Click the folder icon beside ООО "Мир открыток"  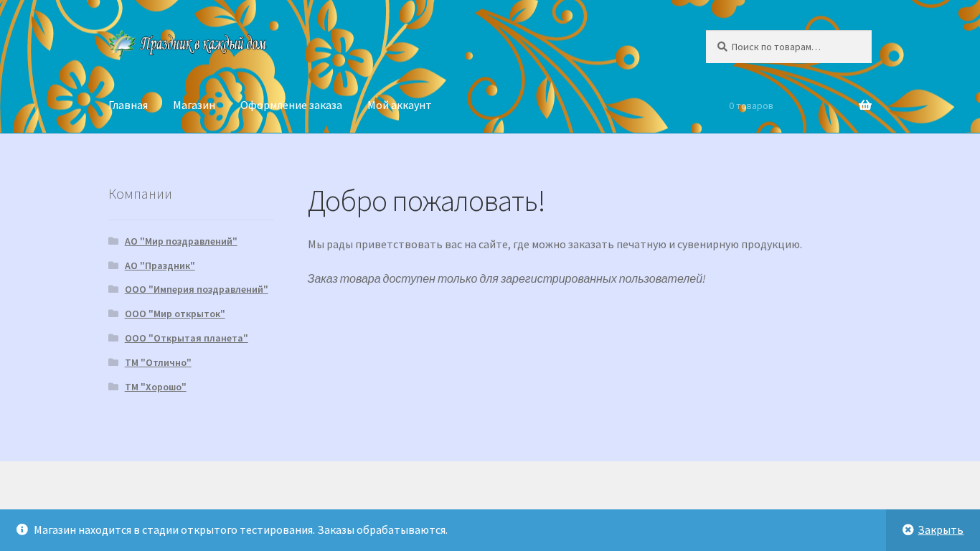tap(113, 314)
